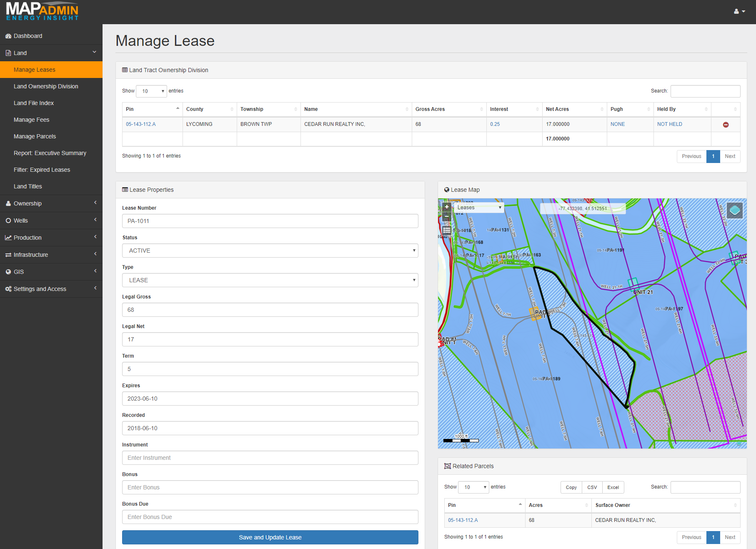
Task: Open entries-per-page dropdown in Ownership Division table
Action: click(x=151, y=91)
